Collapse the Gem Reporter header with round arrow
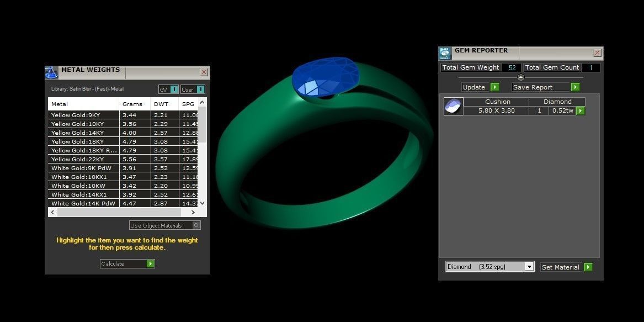 coord(521,77)
